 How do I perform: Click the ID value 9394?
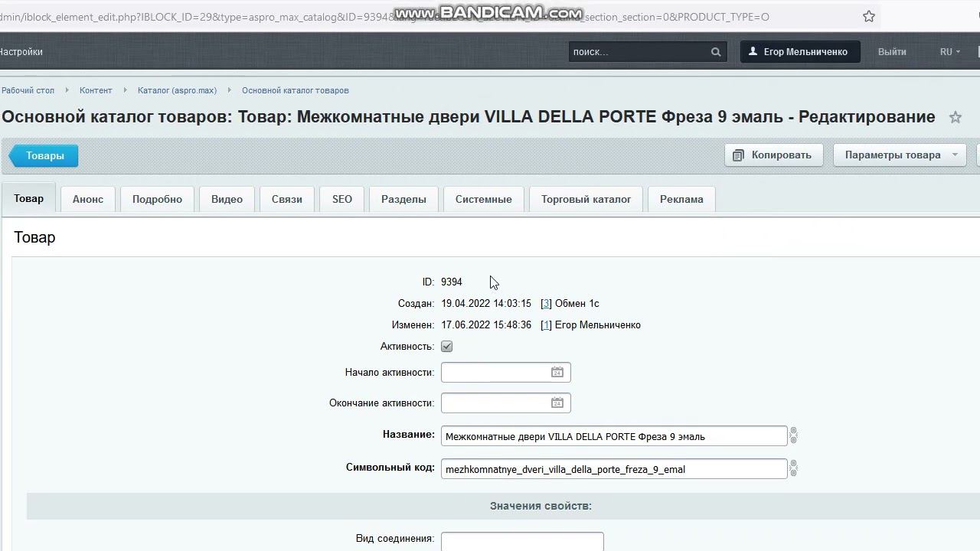452,282
